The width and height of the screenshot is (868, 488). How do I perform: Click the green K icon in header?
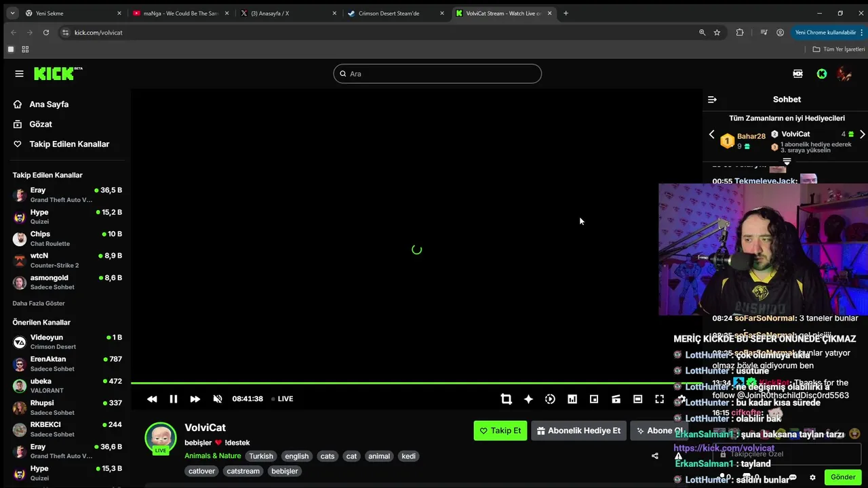(x=821, y=73)
